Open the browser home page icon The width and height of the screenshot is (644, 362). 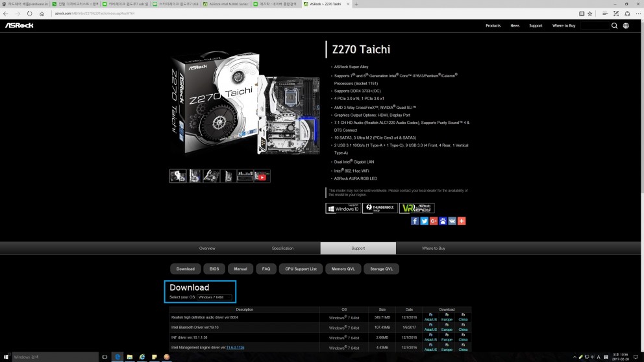[42, 14]
